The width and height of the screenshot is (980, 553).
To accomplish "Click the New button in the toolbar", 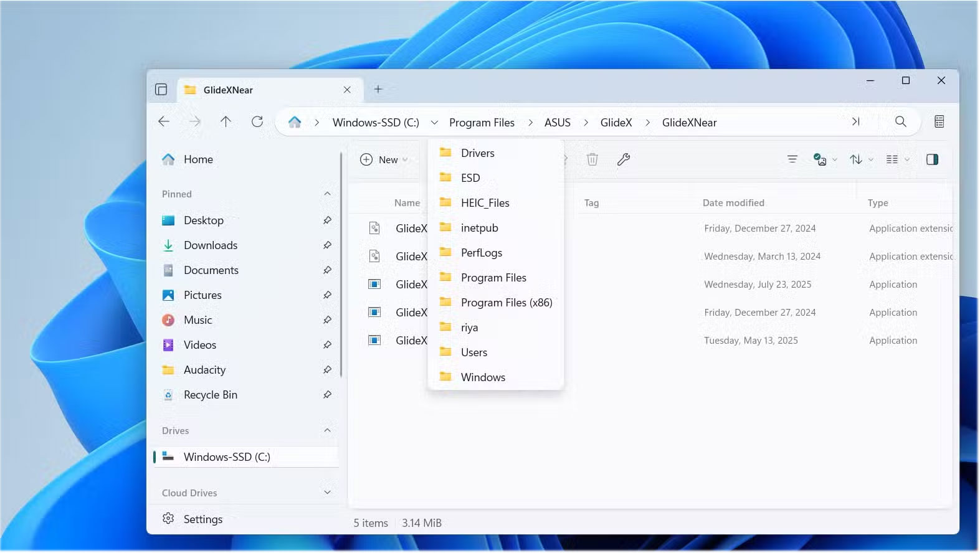I will (x=384, y=159).
